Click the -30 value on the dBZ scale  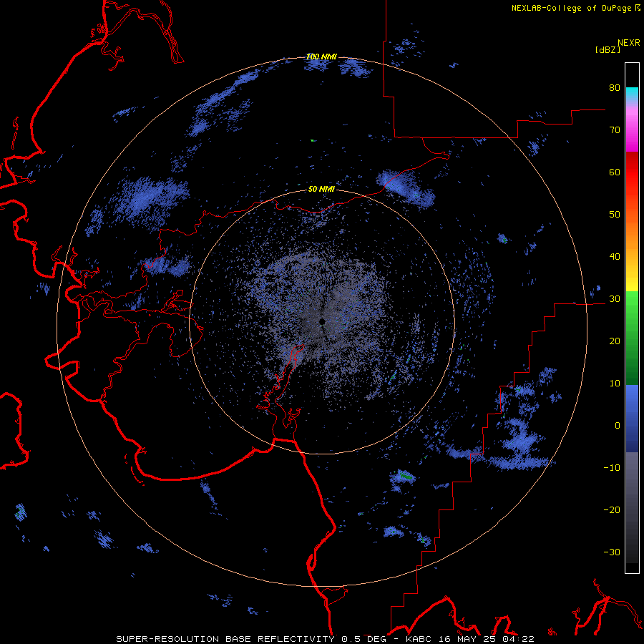[x=612, y=552]
